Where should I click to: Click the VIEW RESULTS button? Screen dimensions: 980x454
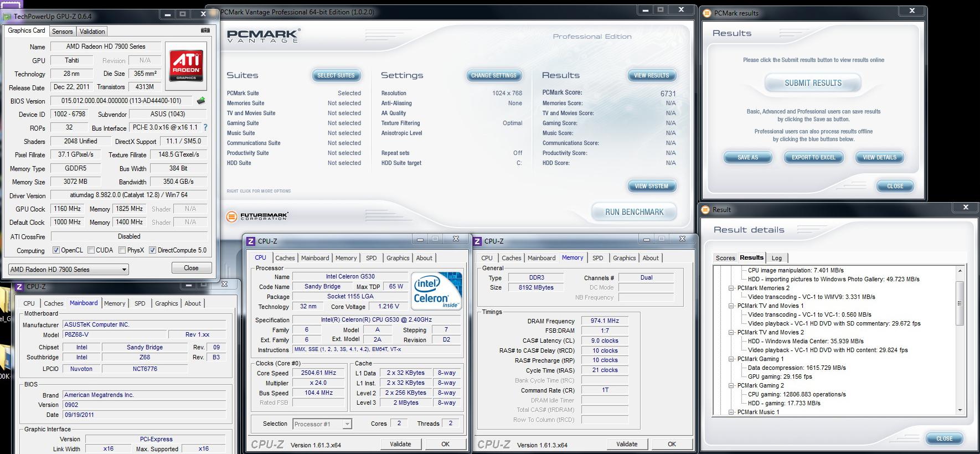coord(652,75)
